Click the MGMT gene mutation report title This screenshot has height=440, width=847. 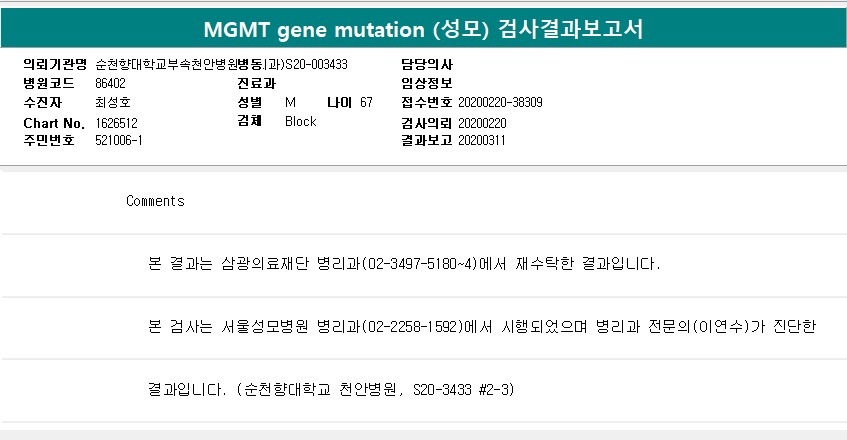pyautogui.click(x=424, y=29)
